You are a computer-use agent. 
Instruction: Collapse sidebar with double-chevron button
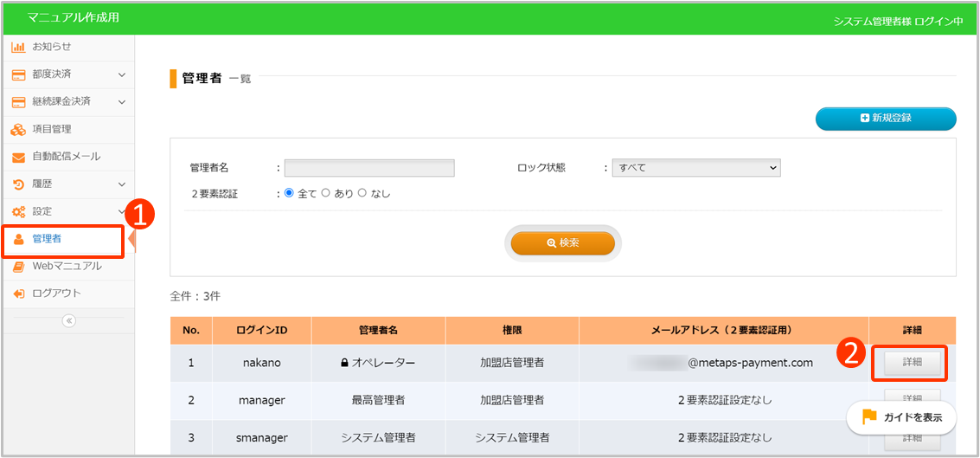click(x=69, y=320)
